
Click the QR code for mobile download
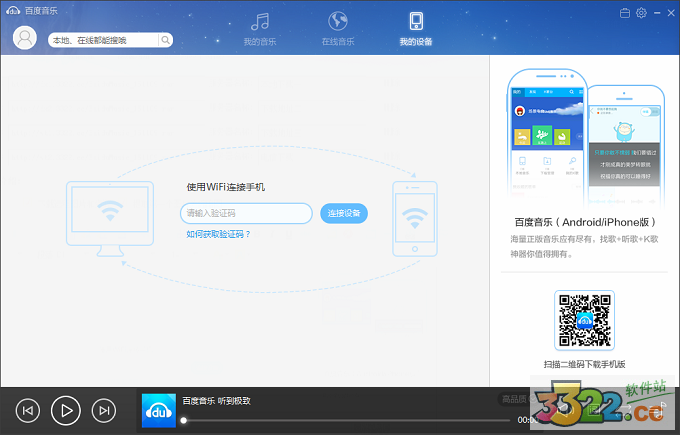pyautogui.click(x=584, y=321)
